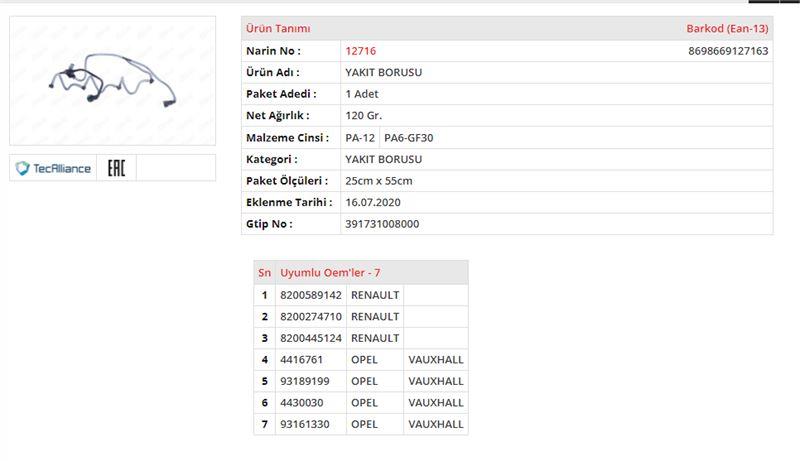Click the Paket Adedi label
Screen dimensions: 800x461
click(x=281, y=94)
